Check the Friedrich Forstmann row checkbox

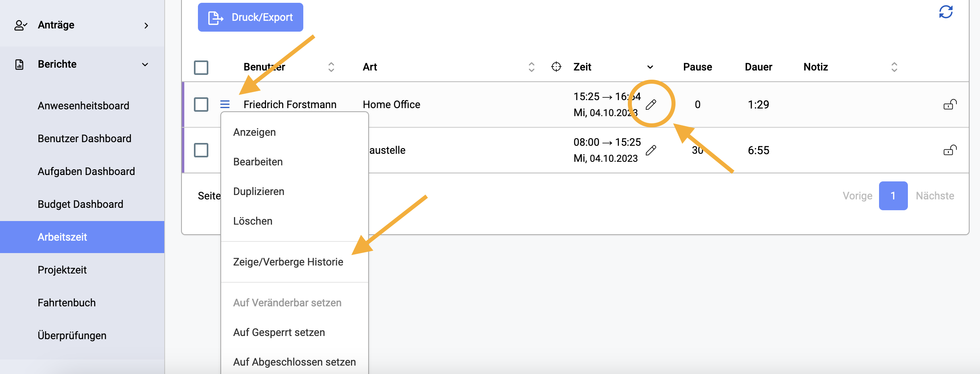pos(201,105)
